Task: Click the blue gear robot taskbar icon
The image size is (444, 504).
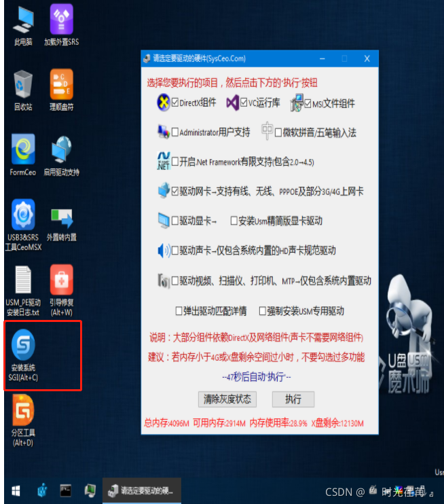Action: click(x=42, y=490)
